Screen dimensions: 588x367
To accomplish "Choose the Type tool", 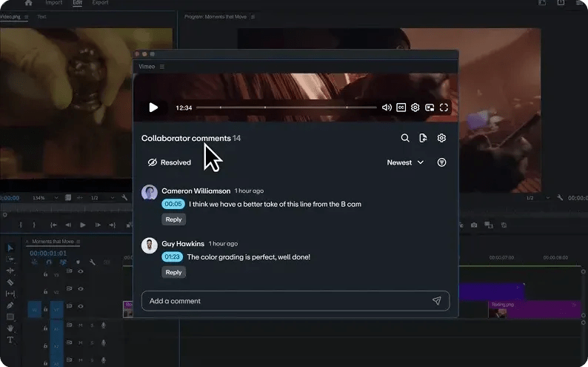I will tap(10, 340).
